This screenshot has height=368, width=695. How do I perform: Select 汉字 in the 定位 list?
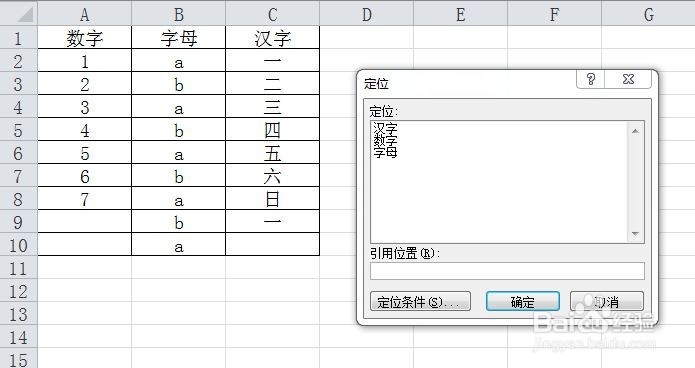click(385, 129)
